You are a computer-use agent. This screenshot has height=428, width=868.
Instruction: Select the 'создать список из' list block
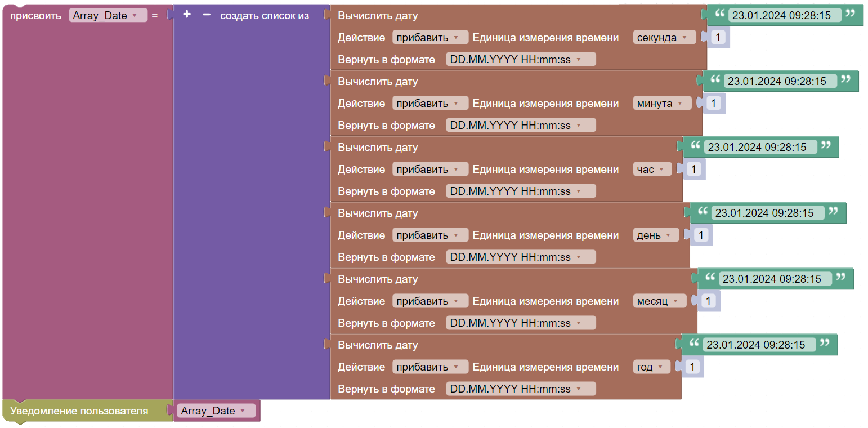(x=265, y=16)
